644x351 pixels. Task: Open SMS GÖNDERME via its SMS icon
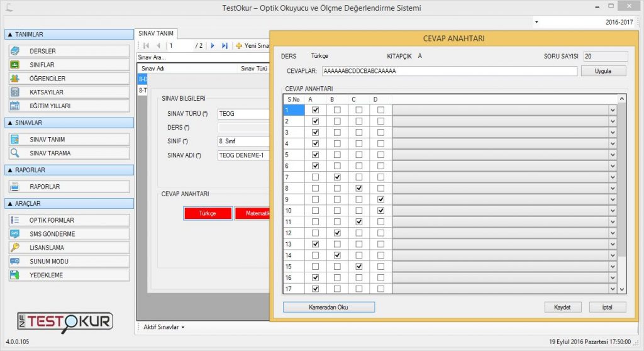[15, 233]
